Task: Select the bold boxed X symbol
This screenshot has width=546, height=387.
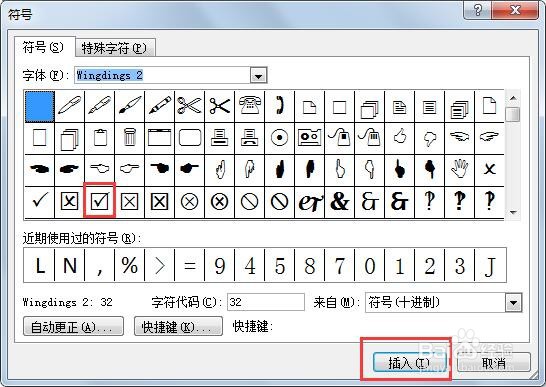Action: [x=159, y=202]
